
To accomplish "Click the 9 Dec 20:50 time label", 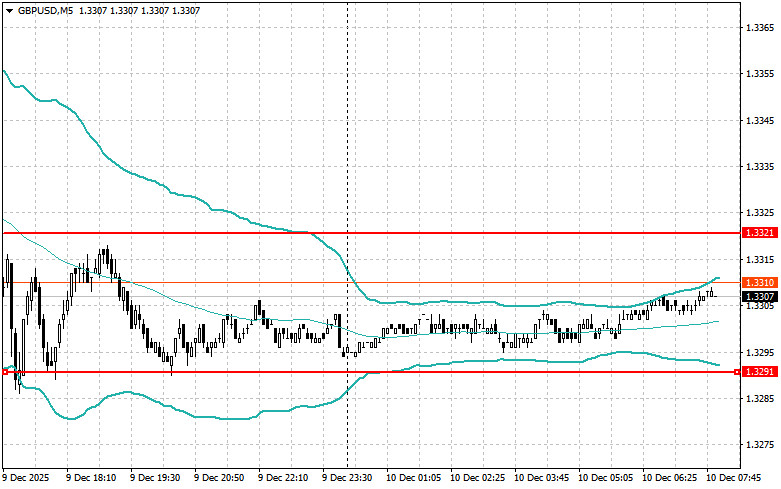I will 219,478.
